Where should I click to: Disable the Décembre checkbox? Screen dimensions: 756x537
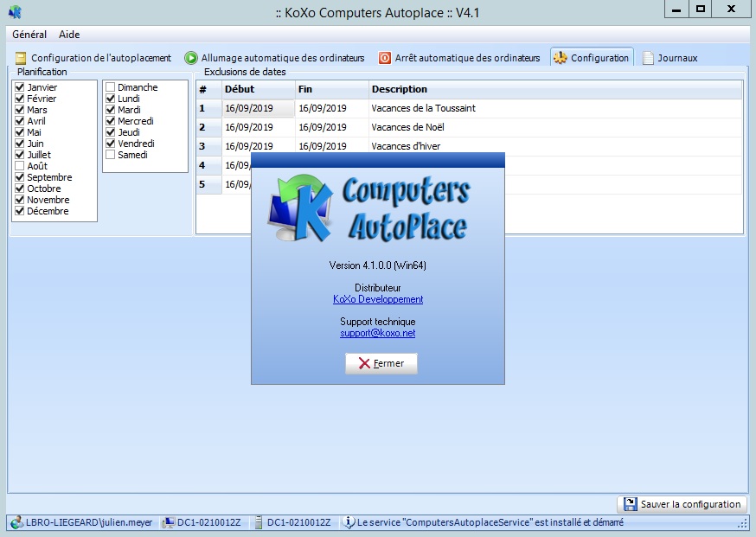click(20, 211)
